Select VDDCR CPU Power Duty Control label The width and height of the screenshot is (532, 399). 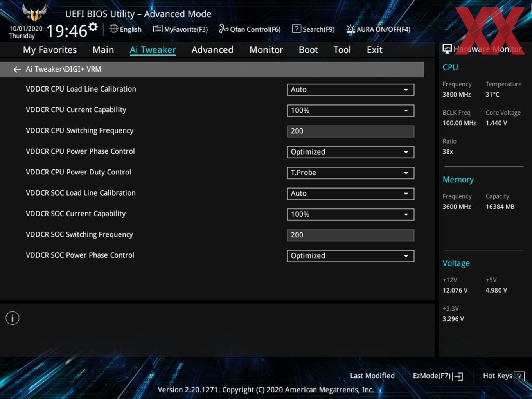(78, 172)
